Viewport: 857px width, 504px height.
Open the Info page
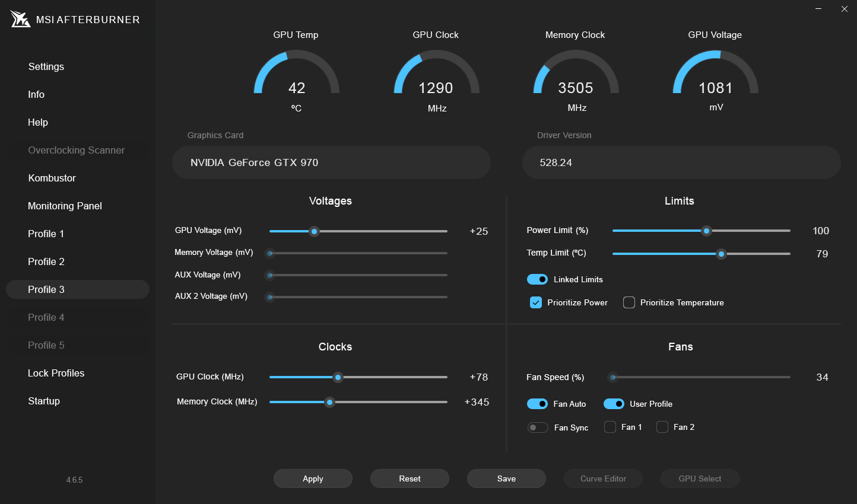pyautogui.click(x=36, y=94)
